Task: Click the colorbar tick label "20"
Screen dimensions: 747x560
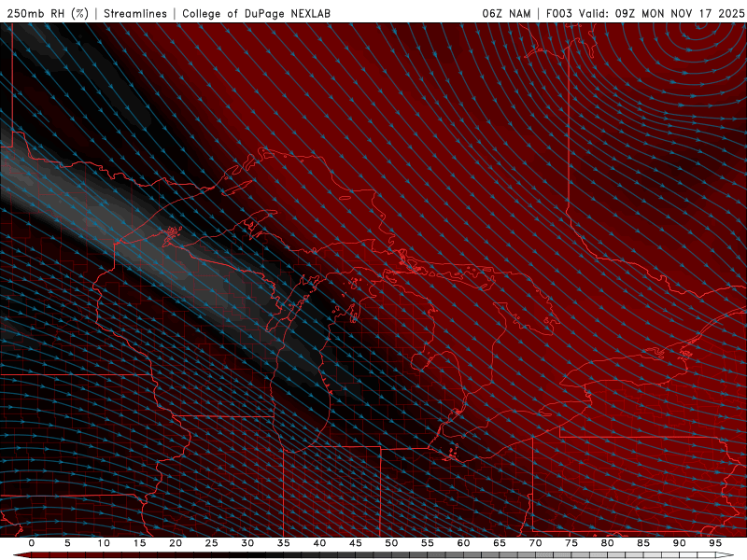Action: (176, 543)
